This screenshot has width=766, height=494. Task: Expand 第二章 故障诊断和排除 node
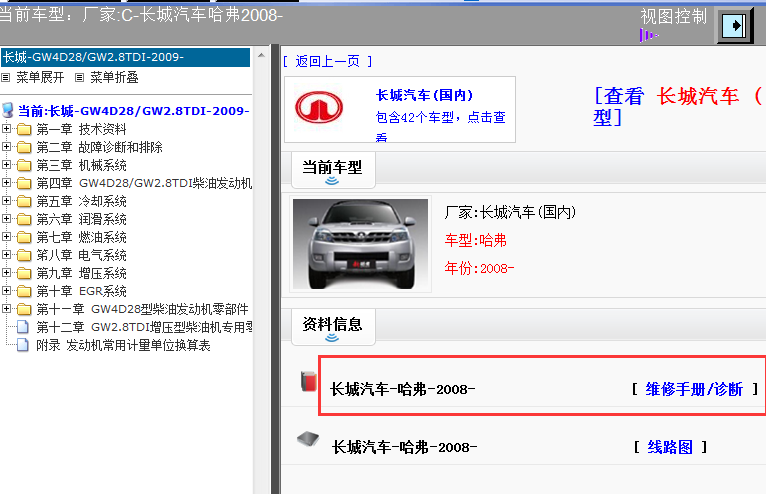(6, 147)
